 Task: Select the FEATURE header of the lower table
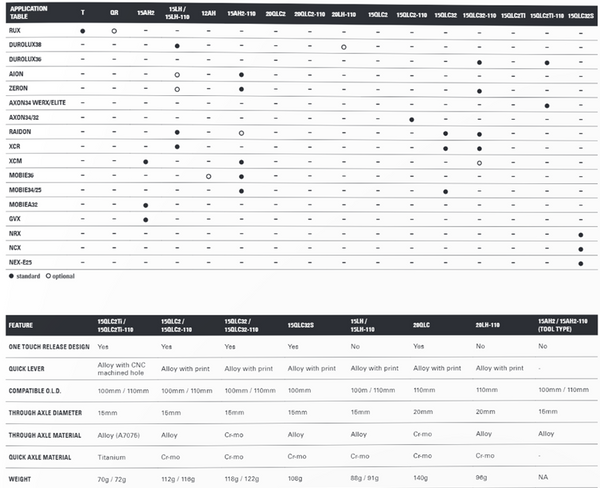24,325
